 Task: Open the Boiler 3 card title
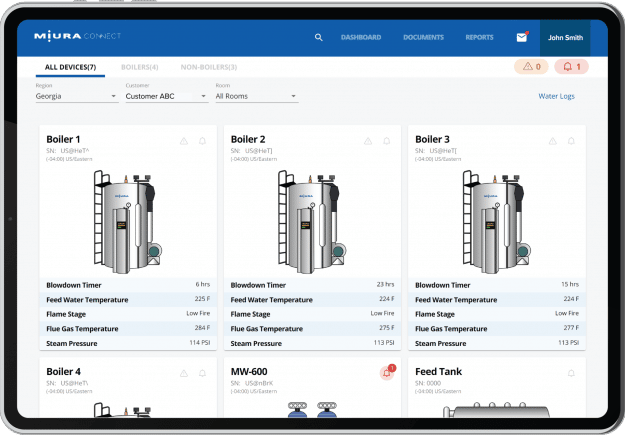432,139
